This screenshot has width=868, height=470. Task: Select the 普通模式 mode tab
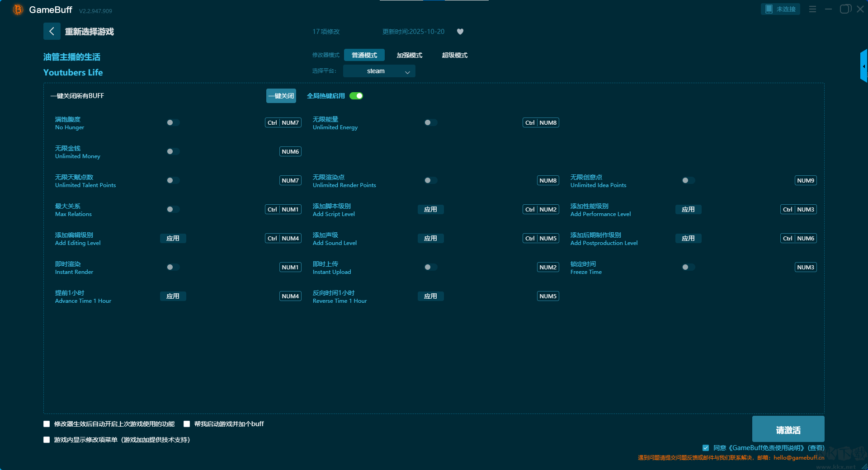(x=364, y=55)
